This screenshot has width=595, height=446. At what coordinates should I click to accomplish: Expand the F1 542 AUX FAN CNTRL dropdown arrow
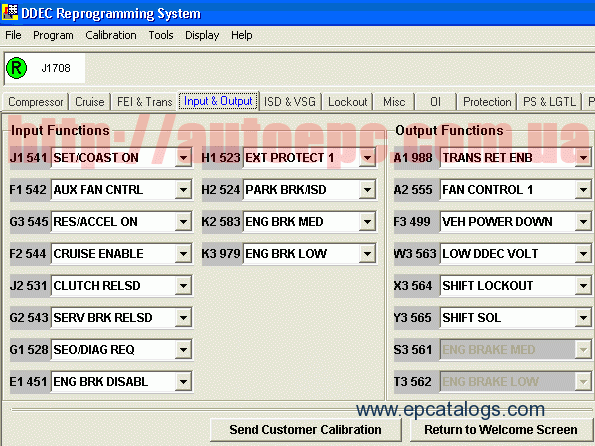(183, 189)
